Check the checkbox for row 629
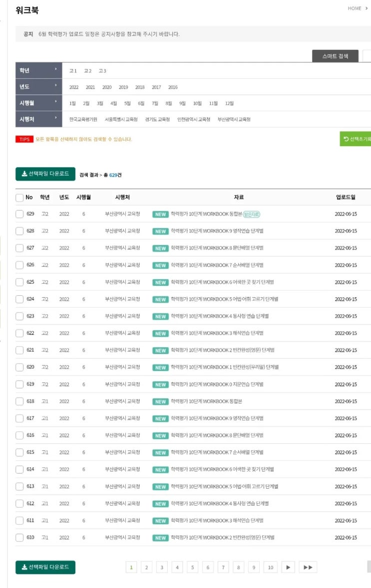The height and width of the screenshot is (588, 371). (19, 214)
